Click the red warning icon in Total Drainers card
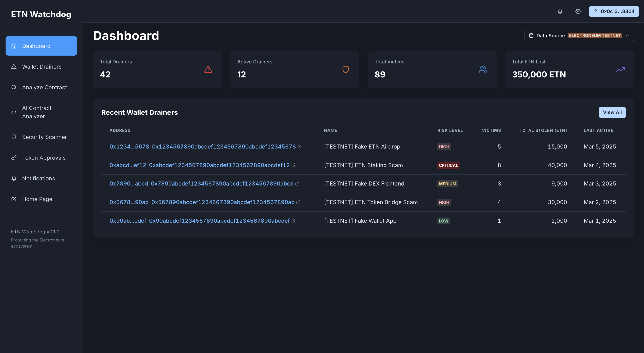Screen dimensions: 644x353 208,69
